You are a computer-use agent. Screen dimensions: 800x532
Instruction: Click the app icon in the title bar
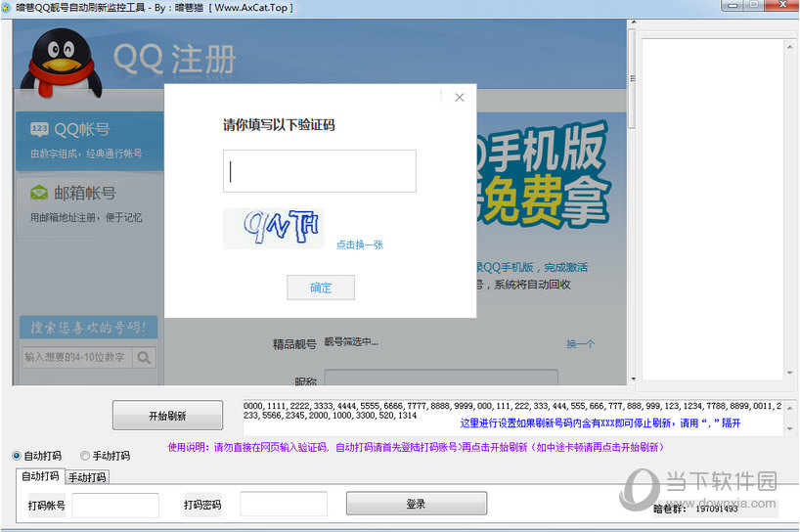[6, 8]
